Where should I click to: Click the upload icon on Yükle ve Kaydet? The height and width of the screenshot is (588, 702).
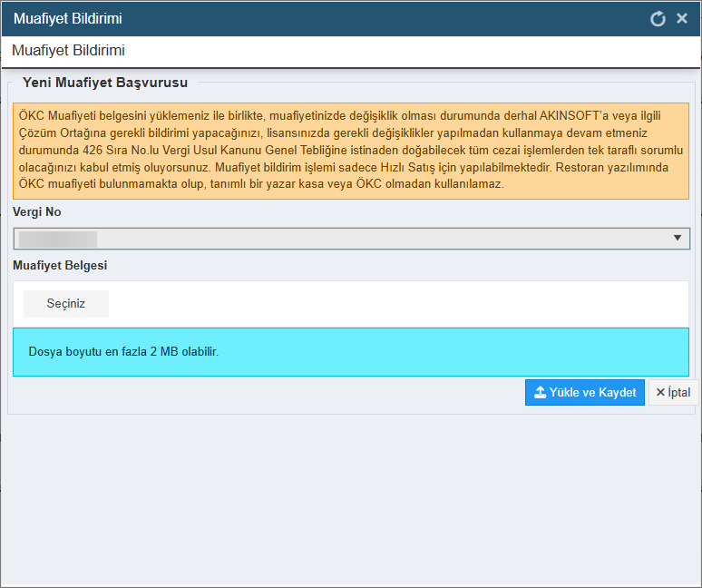pos(540,392)
